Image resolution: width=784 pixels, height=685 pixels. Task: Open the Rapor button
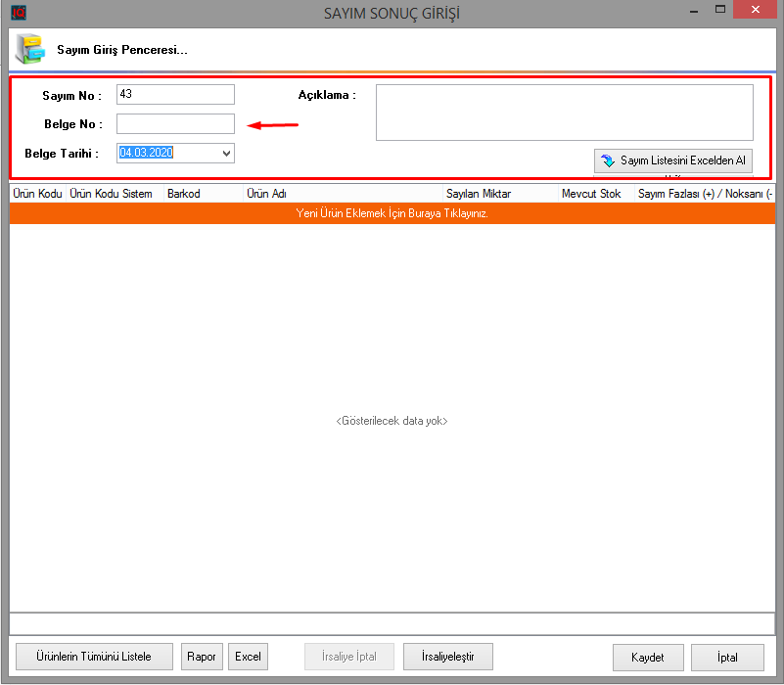tap(202, 657)
